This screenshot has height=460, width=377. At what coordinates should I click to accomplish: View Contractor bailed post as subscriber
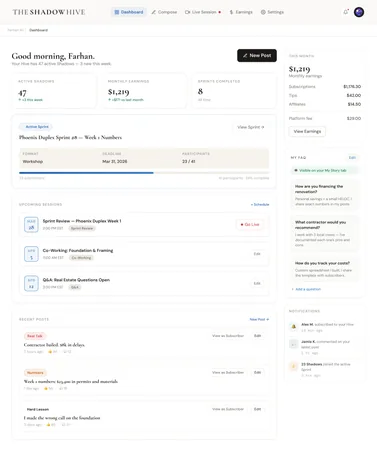point(228,336)
